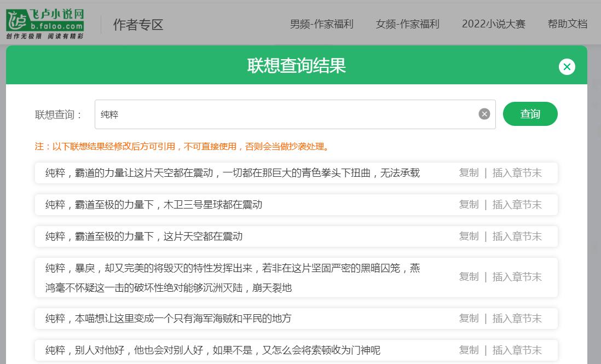Open the 帮助文档 help section

(568, 24)
